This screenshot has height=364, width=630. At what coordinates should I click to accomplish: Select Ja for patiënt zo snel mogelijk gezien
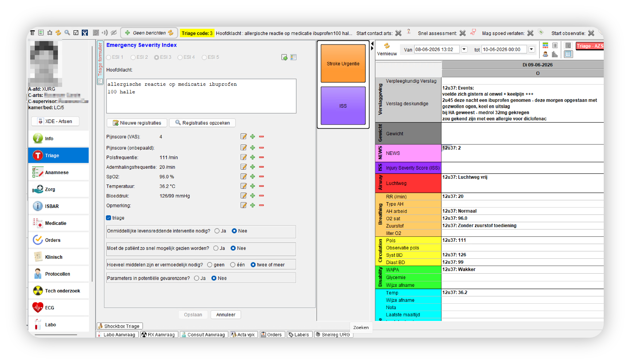click(x=216, y=248)
